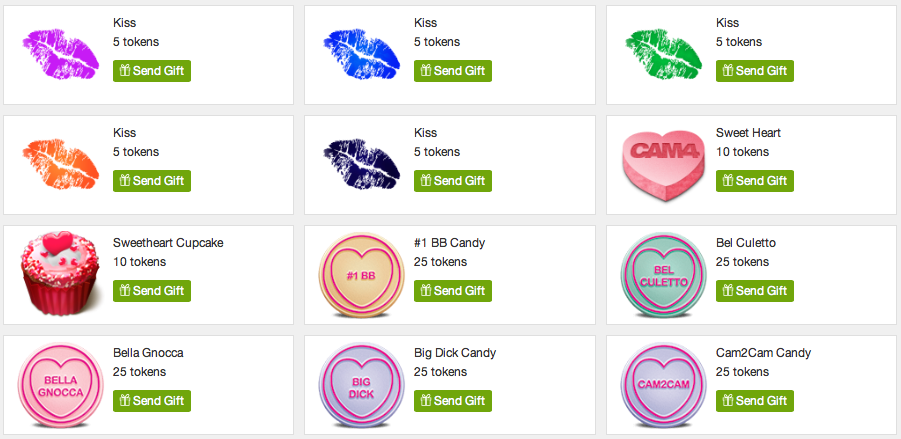Click the purple Kiss lips icon
This screenshot has height=439, width=901.
coord(60,54)
